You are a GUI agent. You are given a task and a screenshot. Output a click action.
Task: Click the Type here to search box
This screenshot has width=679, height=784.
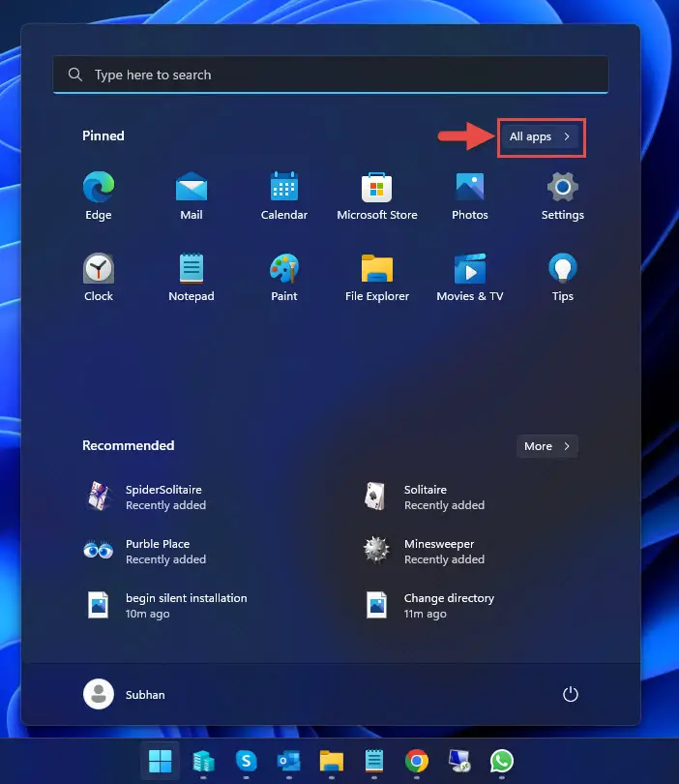point(331,75)
